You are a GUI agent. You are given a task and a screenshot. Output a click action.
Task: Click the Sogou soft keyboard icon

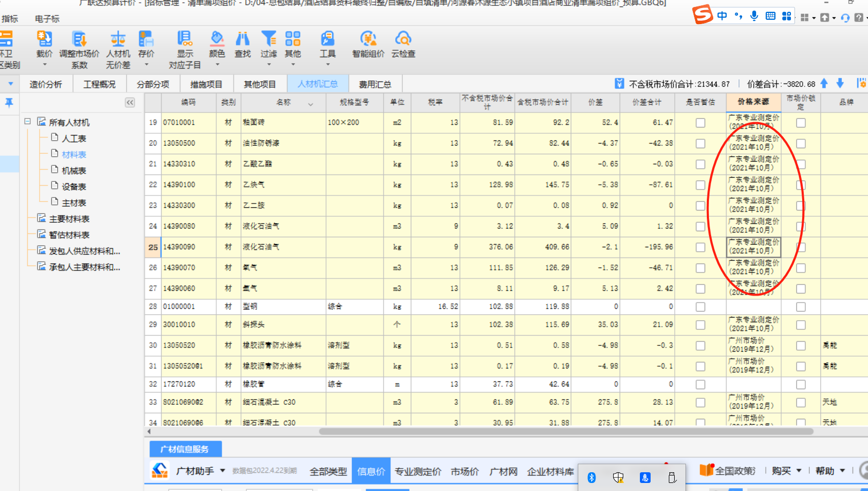(x=770, y=16)
